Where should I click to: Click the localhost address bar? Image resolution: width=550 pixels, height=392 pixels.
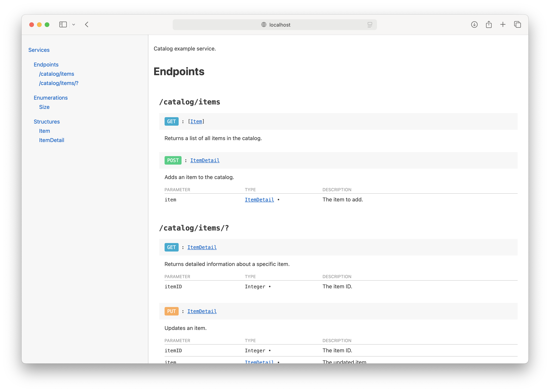click(279, 25)
